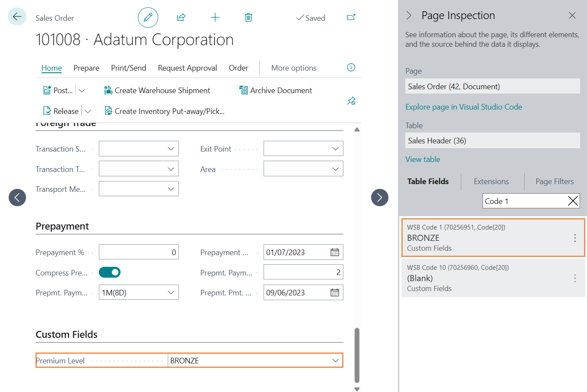Toggle the Compress Prepayment switch
Image resolution: width=587 pixels, height=392 pixels.
coord(110,272)
